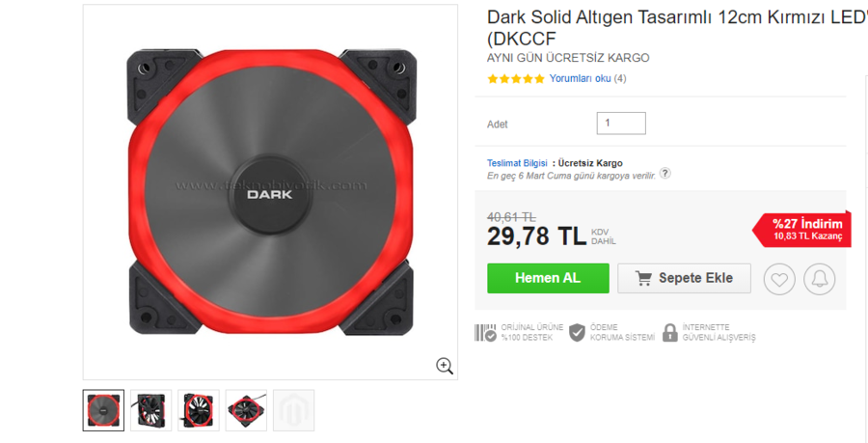Image resolution: width=868 pixels, height=443 pixels.
Task: Click the price alert bell icon
Action: click(x=819, y=279)
